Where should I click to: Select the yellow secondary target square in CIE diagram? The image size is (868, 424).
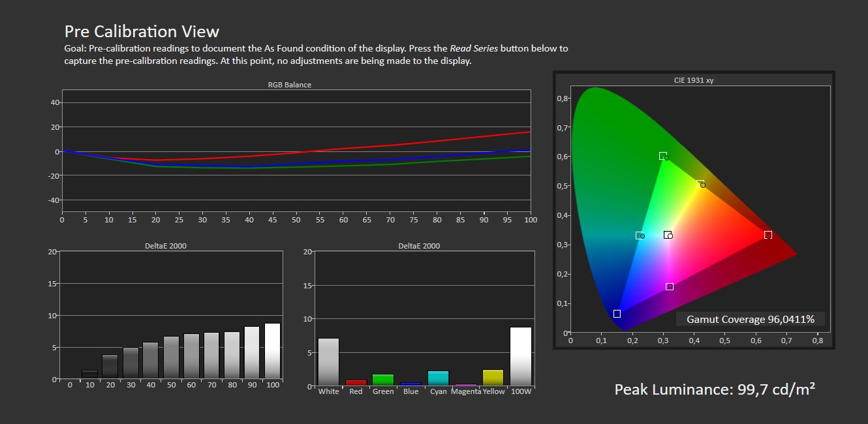(x=700, y=184)
